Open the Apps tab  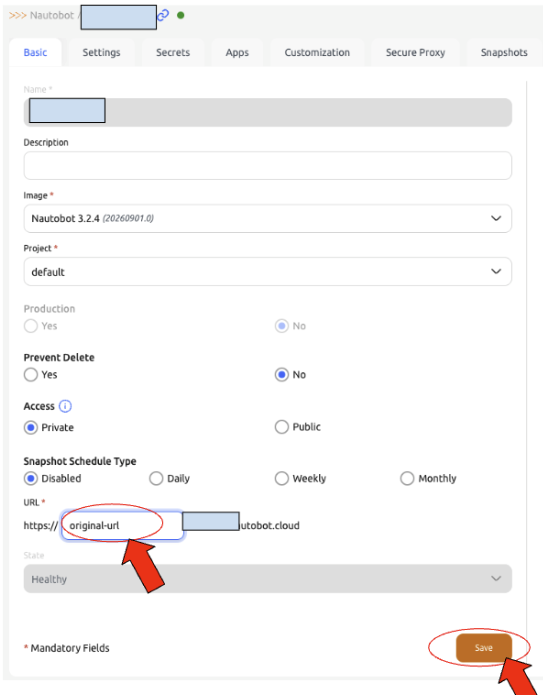[237, 52]
